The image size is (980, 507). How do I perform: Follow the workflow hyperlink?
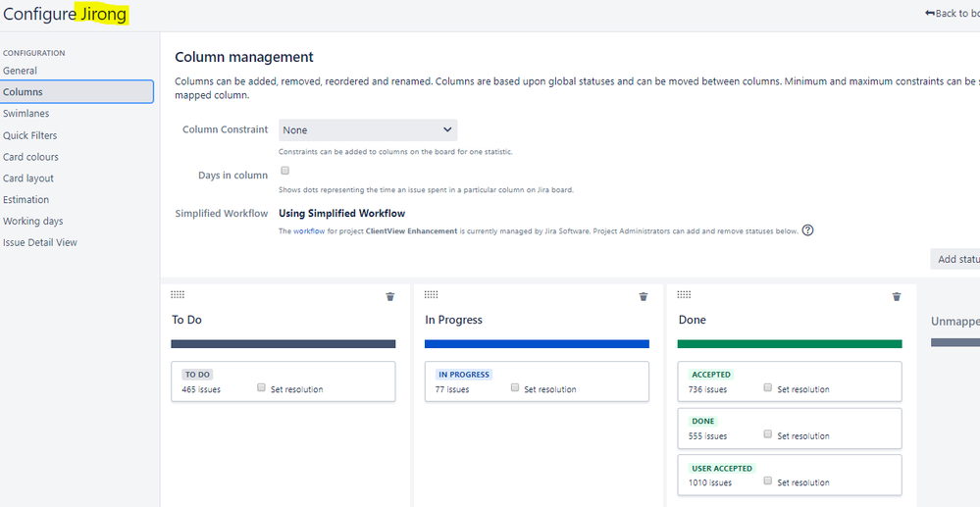[x=309, y=230]
